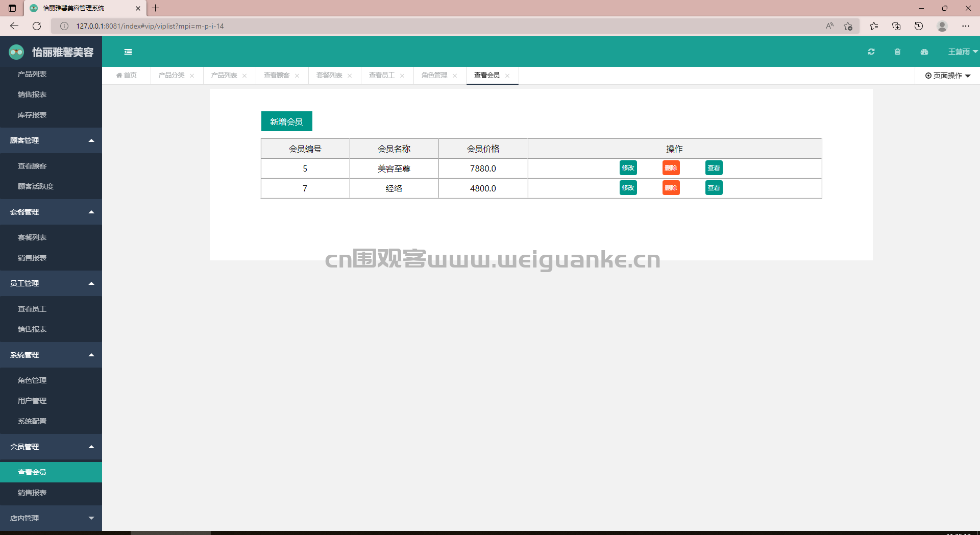This screenshot has width=980, height=535.
Task: Open the browser favorites list icon
Action: click(x=874, y=26)
